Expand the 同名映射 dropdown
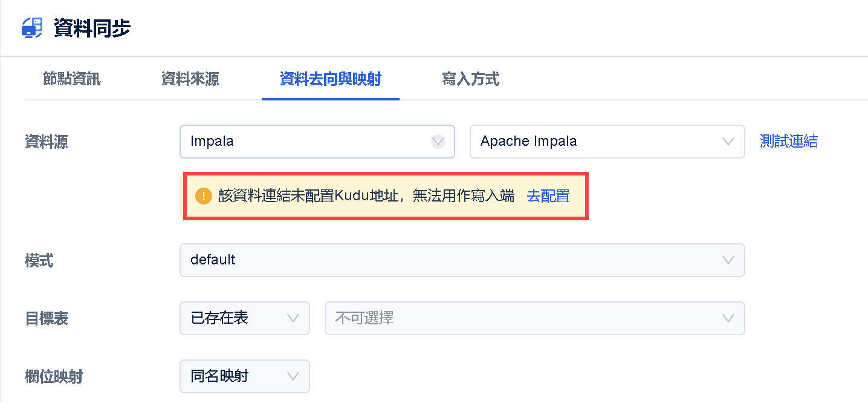This screenshot has height=403, width=868. (x=245, y=376)
